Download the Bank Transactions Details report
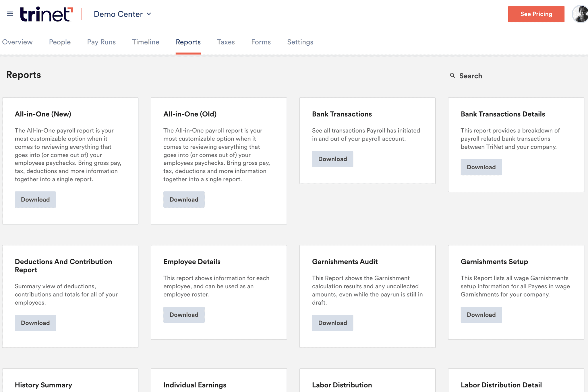The image size is (588, 392). coord(481,167)
